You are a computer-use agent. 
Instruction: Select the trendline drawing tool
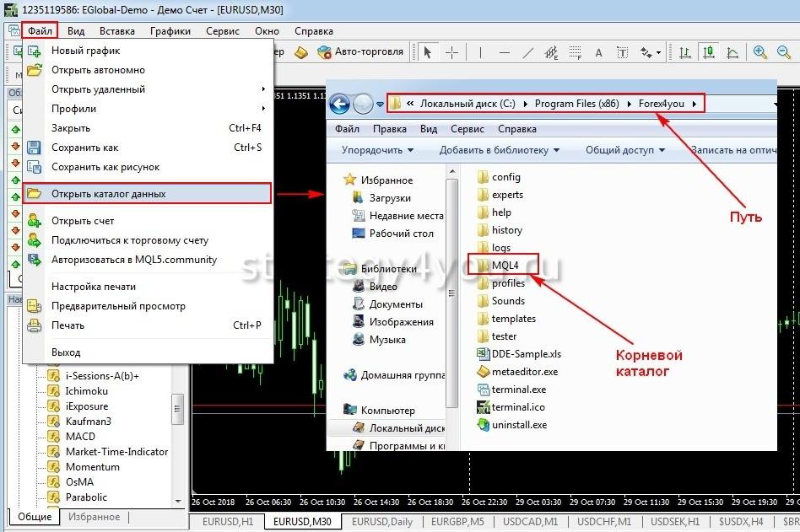coord(528,52)
